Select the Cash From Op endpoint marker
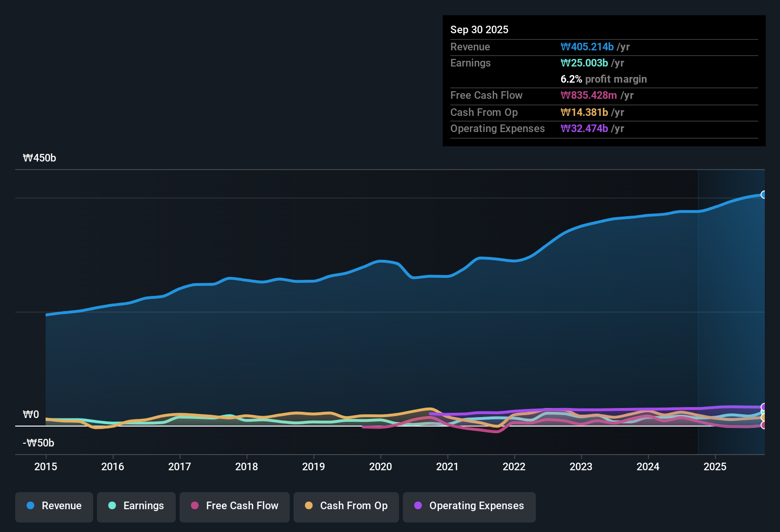780x532 pixels. [763, 417]
